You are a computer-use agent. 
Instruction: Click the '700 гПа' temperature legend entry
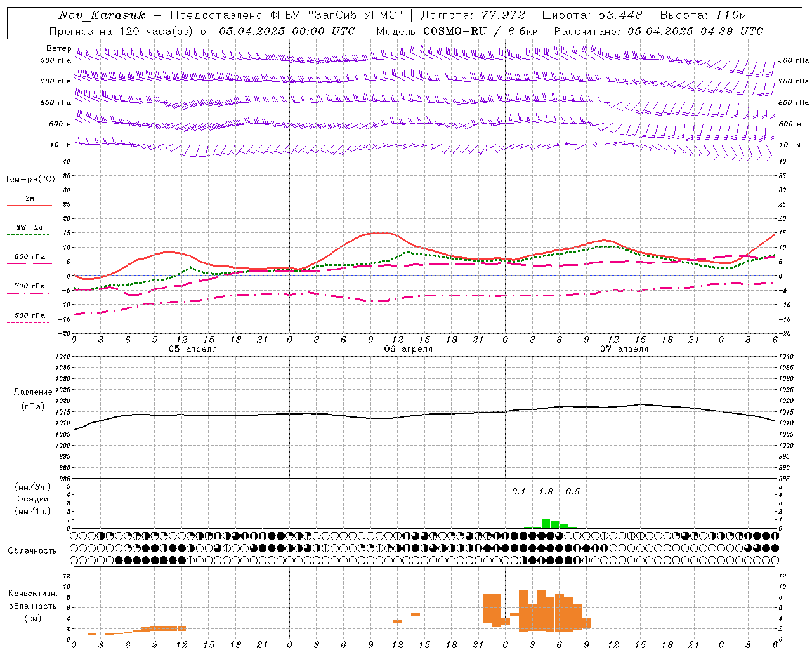[x=30, y=286]
